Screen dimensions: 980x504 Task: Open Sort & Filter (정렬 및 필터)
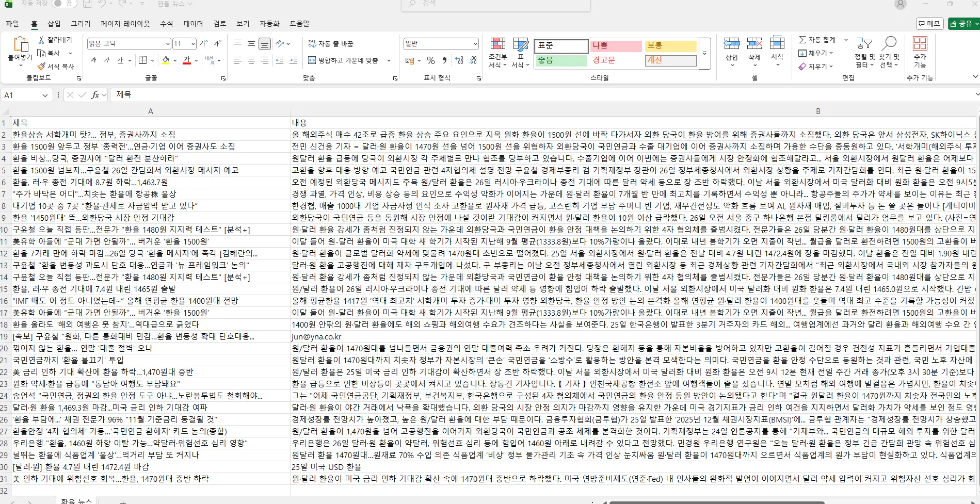865,52
